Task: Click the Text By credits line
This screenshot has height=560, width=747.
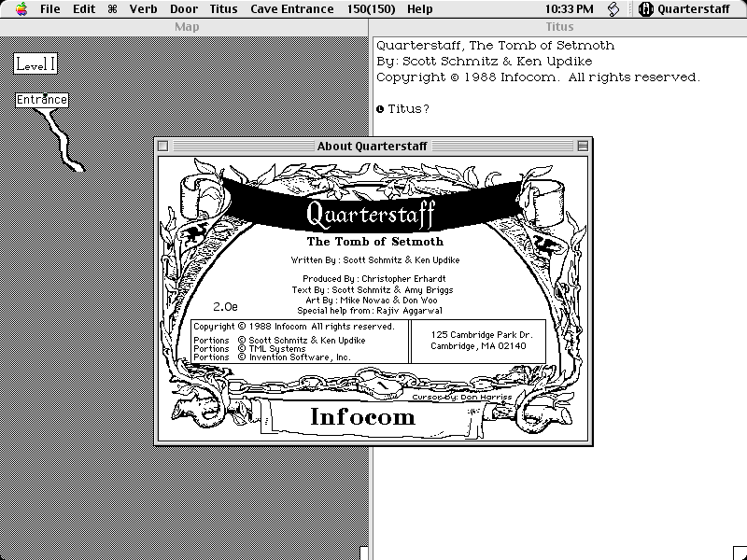Action: coord(373,289)
